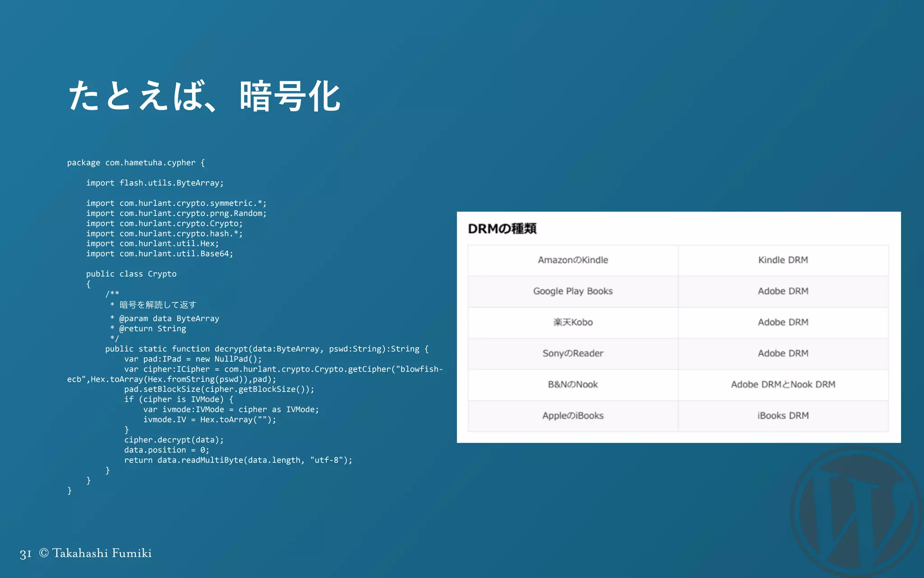This screenshot has width=924, height=578.
Task: Click 'import com.hurlant.util.Base64;' line
Action: pos(160,254)
